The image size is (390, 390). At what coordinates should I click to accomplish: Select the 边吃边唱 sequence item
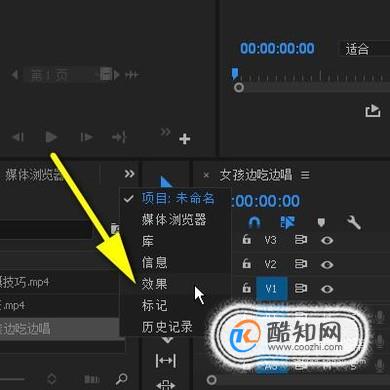[x=59, y=329]
